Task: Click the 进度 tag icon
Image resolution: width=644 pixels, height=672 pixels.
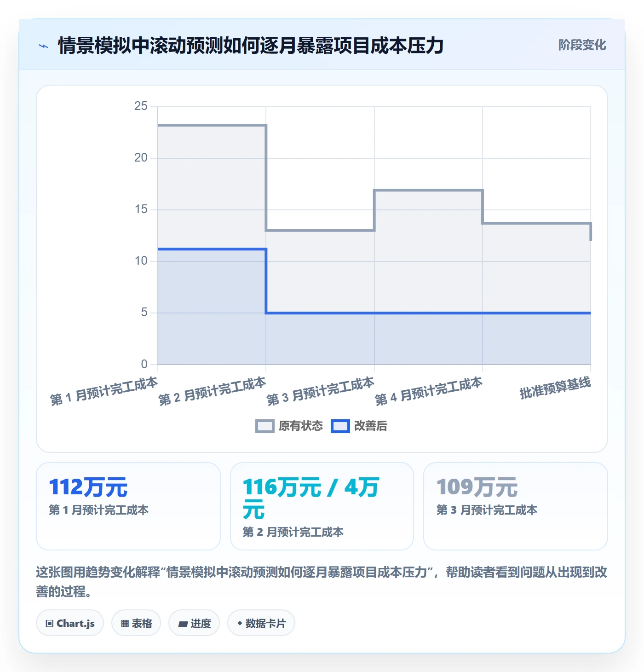Action: [x=183, y=624]
